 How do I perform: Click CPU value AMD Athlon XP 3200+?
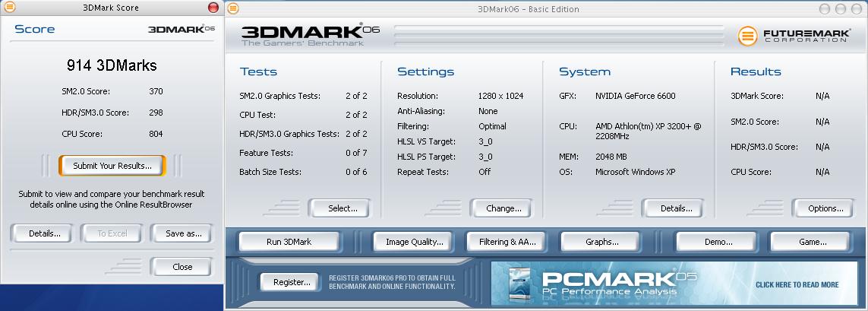[x=649, y=131]
